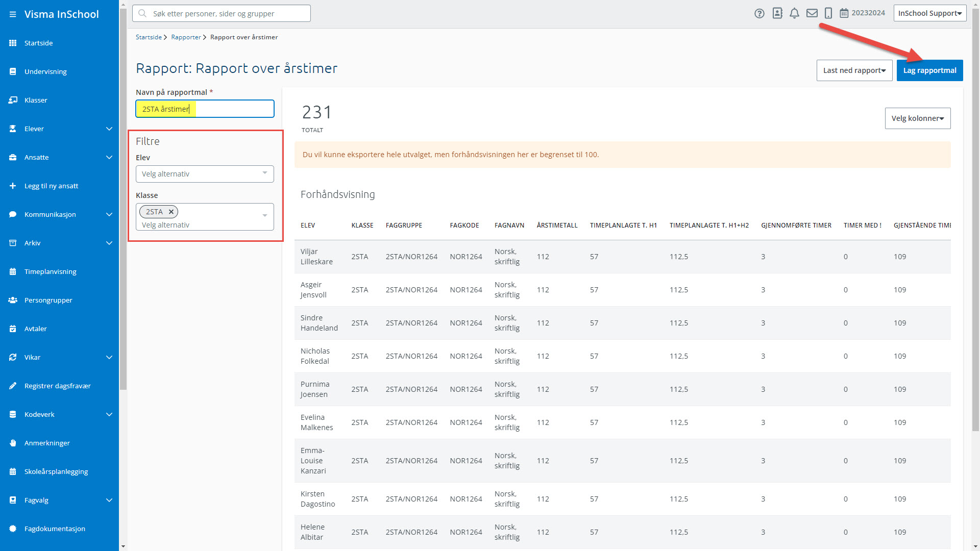980x551 pixels.
Task: Expand the Arkiv menu chevron
Action: [109, 243]
